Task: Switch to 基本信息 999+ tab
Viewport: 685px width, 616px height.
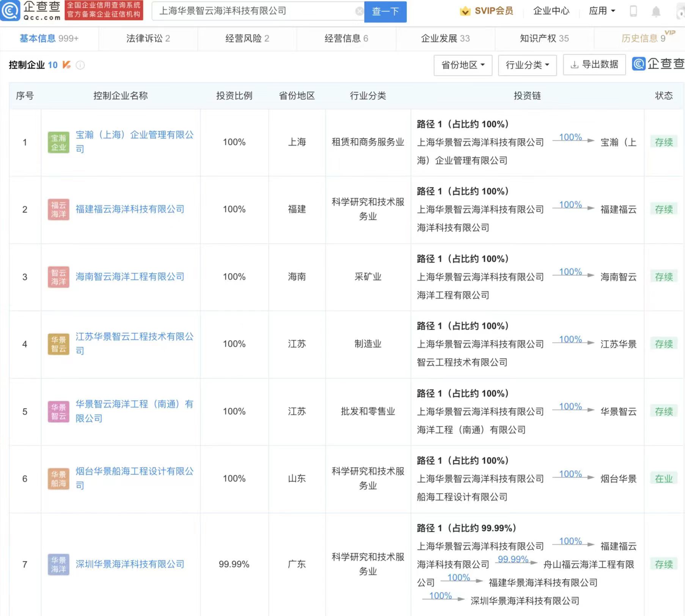Action: (x=49, y=38)
